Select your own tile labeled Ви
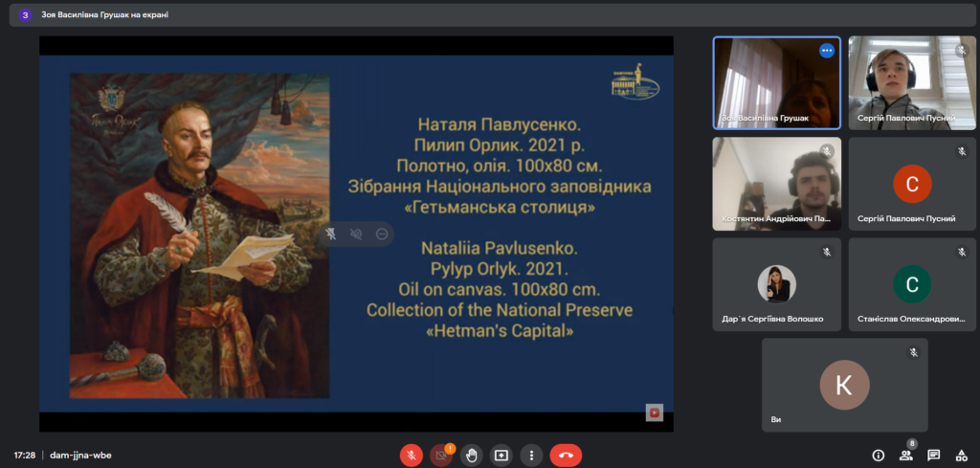 tap(844, 384)
